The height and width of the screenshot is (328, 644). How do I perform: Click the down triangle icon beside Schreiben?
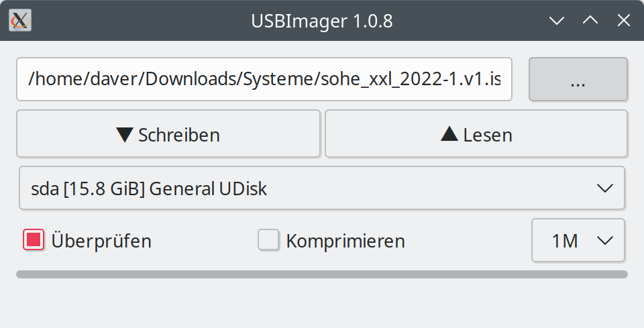point(125,135)
